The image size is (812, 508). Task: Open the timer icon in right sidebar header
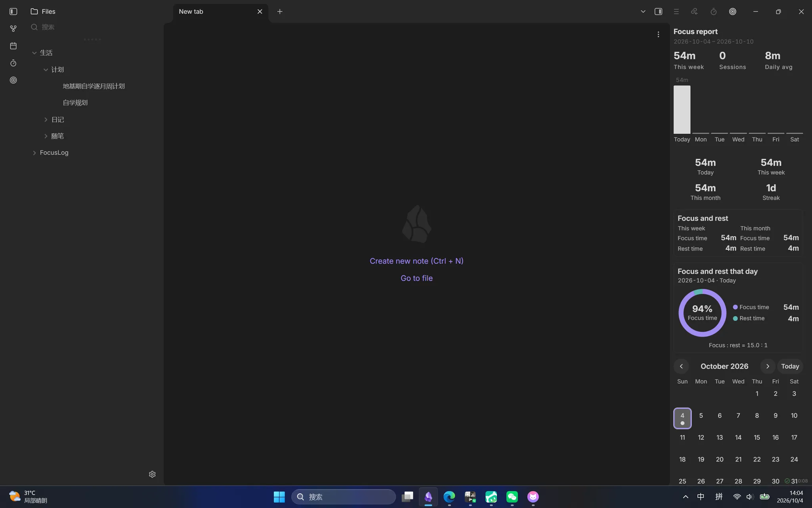pos(714,12)
